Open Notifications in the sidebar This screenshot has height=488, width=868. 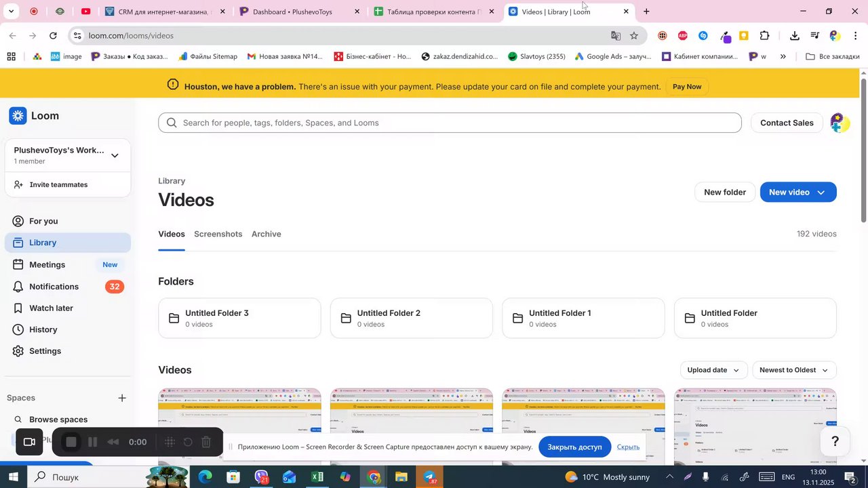click(68, 287)
